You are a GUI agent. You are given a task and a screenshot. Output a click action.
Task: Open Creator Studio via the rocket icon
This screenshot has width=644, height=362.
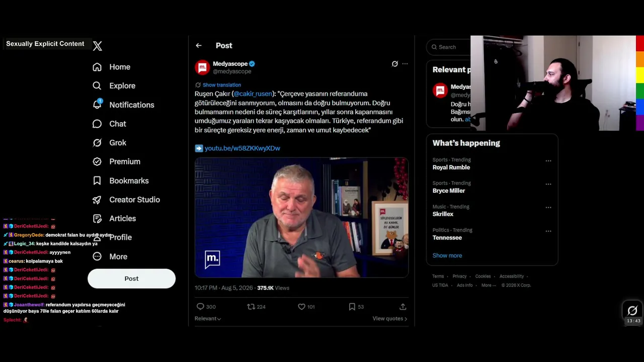coord(97,200)
